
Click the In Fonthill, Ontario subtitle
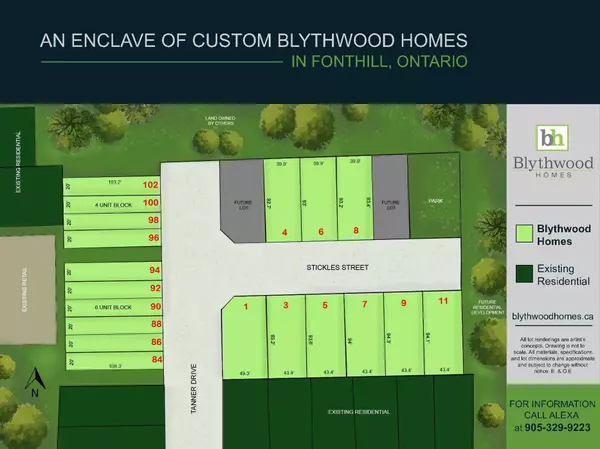[x=379, y=61]
